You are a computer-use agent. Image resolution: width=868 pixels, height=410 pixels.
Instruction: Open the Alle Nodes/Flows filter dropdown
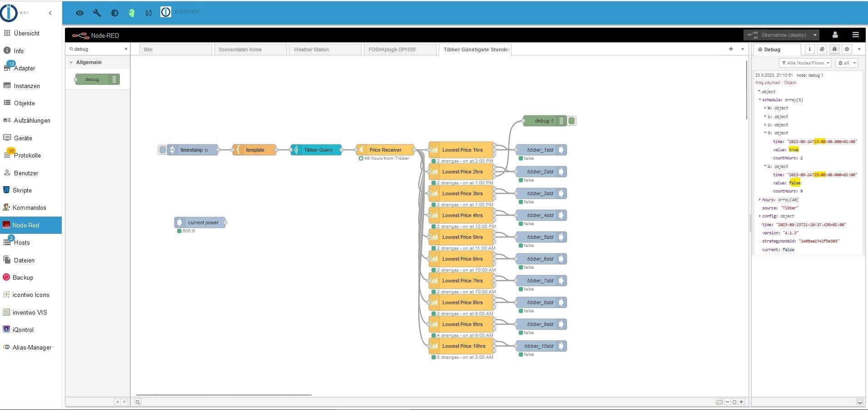(x=805, y=63)
